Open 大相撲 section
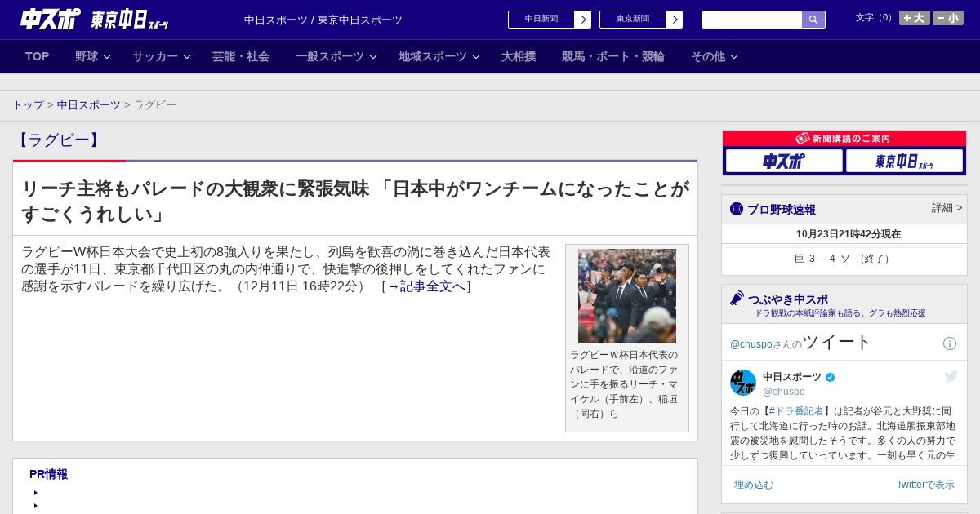Viewport: 980px width, 514px height. (519, 56)
